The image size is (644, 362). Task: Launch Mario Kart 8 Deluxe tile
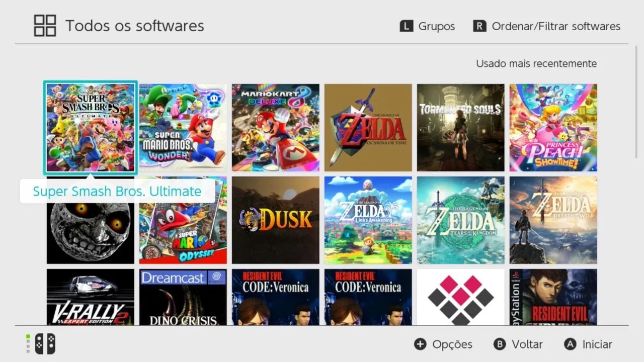276,128
